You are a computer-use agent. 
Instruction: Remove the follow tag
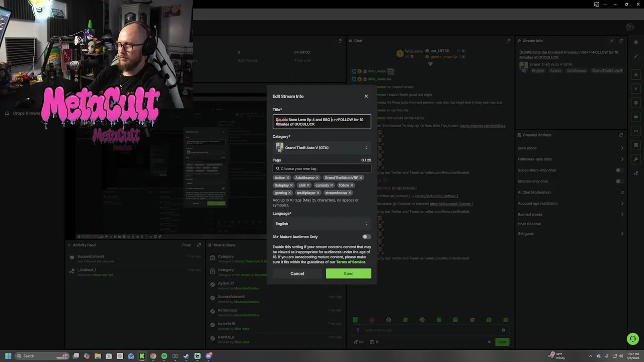(x=351, y=185)
